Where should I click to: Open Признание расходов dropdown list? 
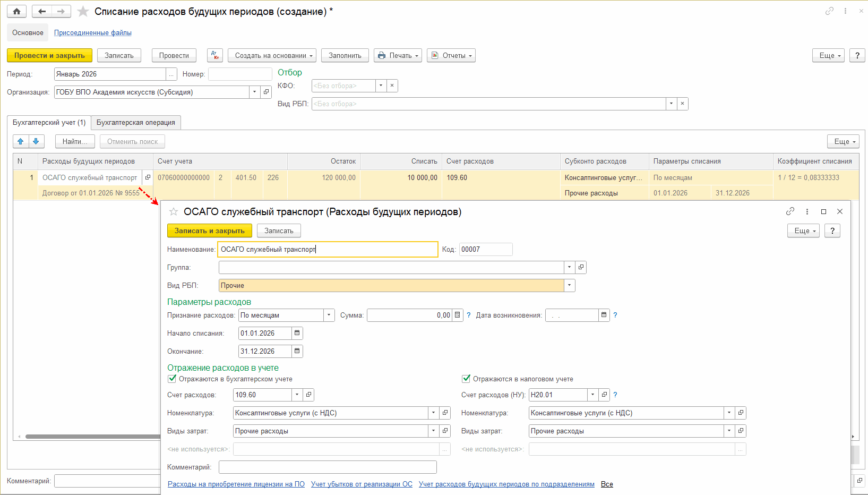pyautogui.click(x=329, y=315)
